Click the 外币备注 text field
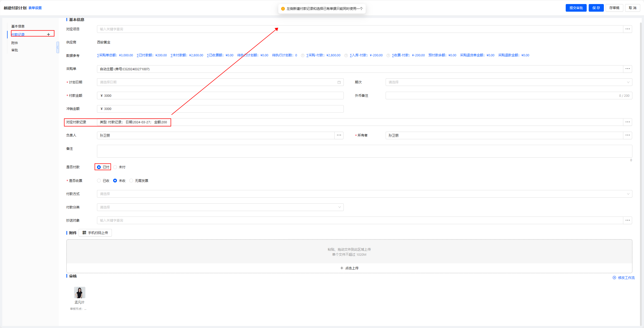The height and width of the screenshot is (328, 644). [x=509, y=96]
